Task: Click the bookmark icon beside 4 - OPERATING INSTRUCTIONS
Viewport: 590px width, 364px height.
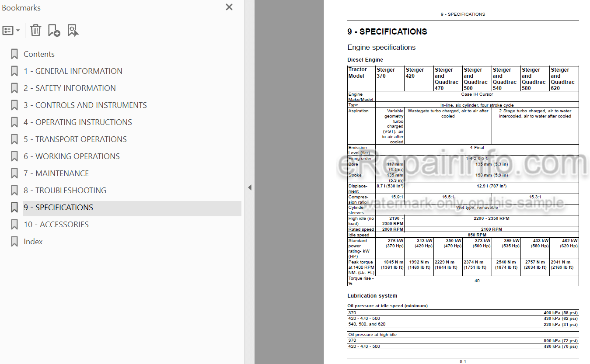Action: point(14,122)
